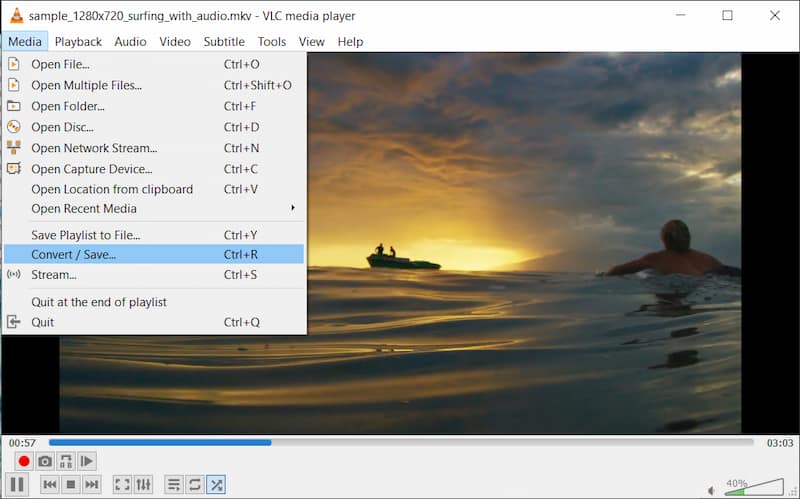Select Open Folder... entry
800x499 pixels.
pos(154,106)
